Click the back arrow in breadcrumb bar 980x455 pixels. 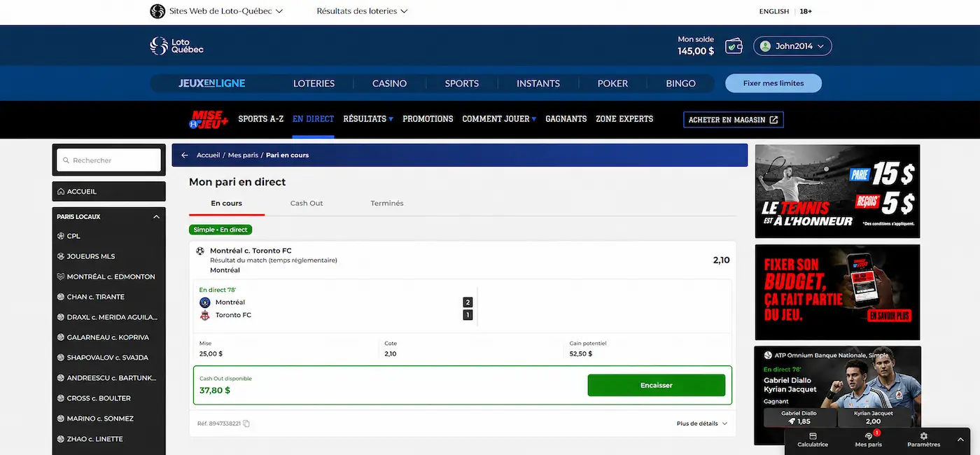(185, 155)
